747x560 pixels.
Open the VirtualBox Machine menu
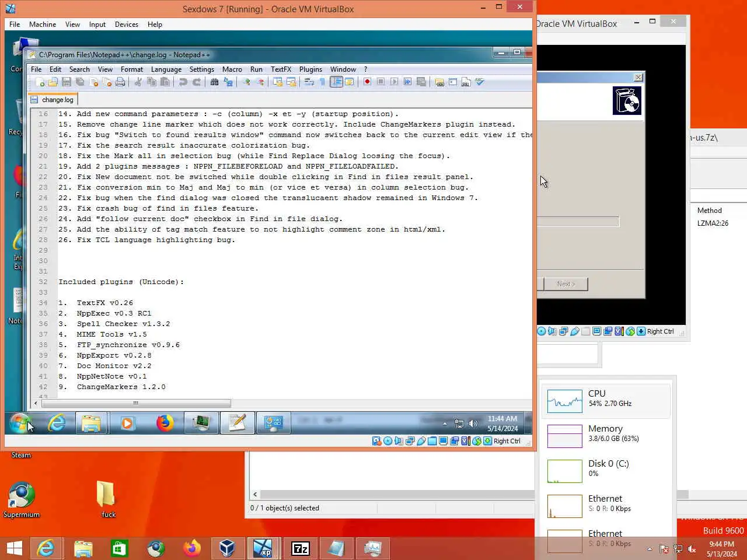coord(43,24)
